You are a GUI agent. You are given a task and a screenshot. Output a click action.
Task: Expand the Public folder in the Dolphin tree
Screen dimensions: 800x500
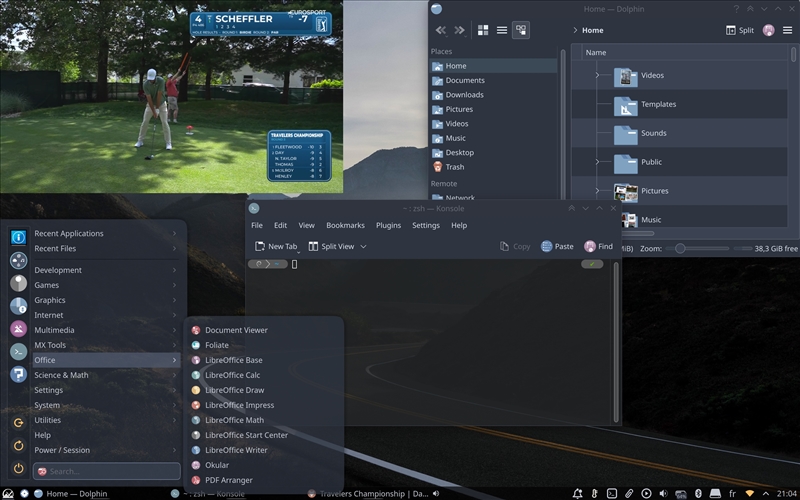pos(597,162)
